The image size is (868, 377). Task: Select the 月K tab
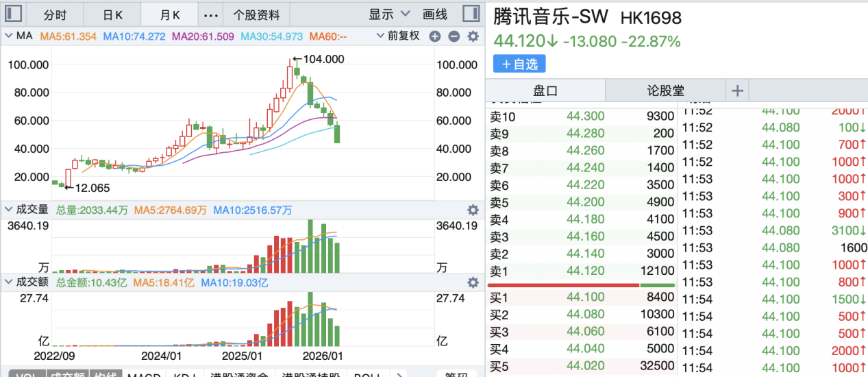pyautogui.click(x=169, y=14)
